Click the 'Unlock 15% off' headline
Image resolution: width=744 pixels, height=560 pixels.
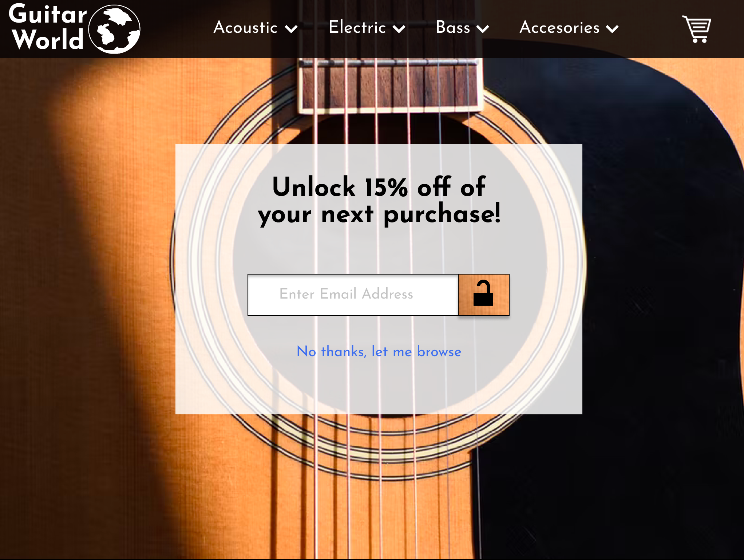[x=379, y=200]
